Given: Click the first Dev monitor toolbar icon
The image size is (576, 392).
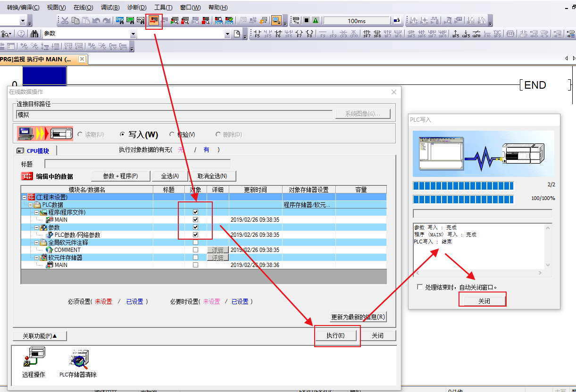Looking at the screenshot, I should (x=120, y=21).
